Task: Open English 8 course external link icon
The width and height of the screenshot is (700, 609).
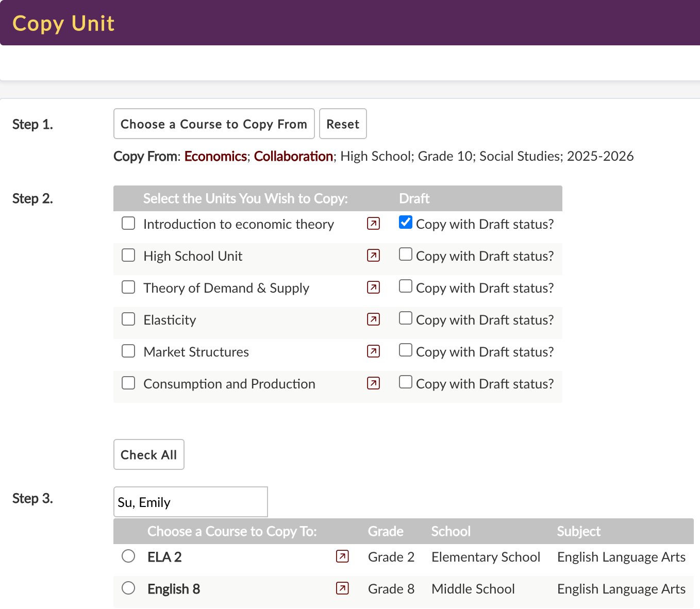Action: tap(342, 588)
